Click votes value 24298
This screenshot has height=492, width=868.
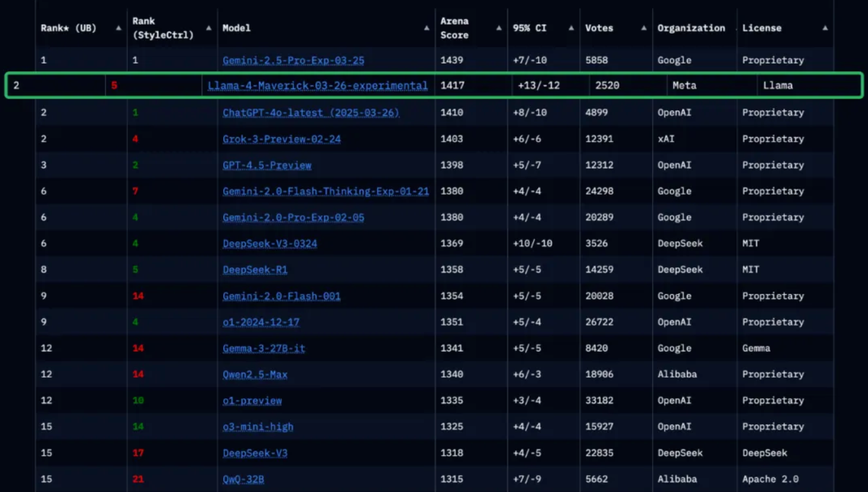pyautogui.click(x=600, y=191)
